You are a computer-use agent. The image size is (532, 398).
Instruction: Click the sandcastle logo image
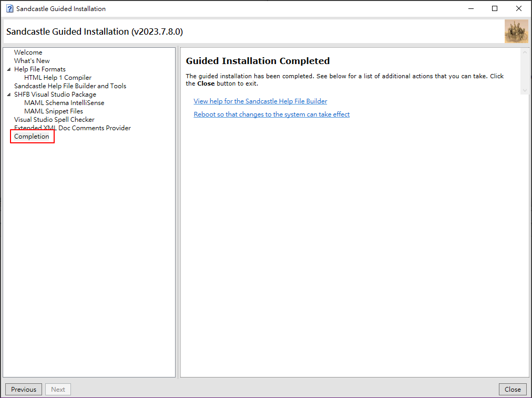(x=516, y=31)
